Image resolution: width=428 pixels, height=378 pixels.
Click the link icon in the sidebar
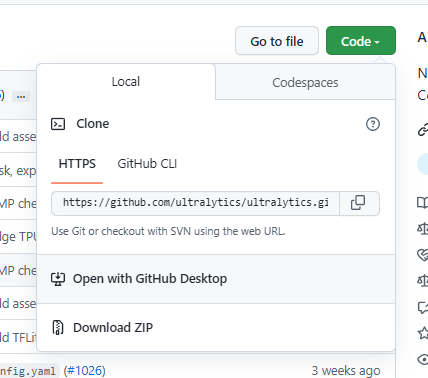click(423, 130)
